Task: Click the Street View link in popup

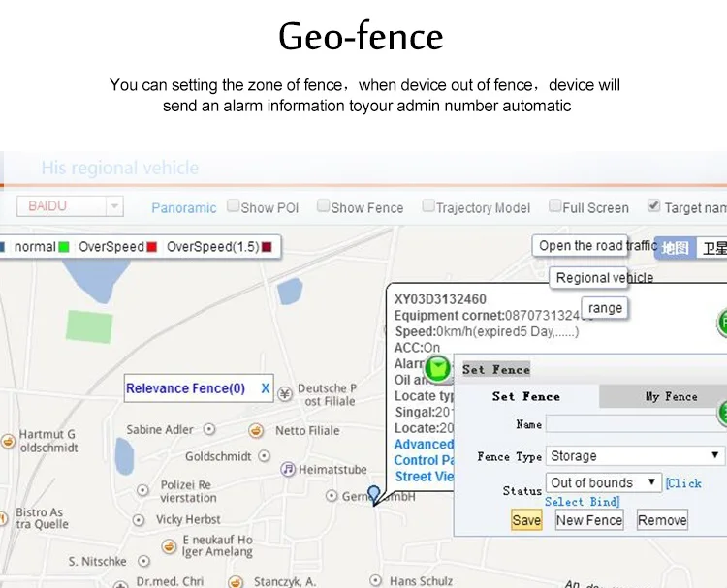Action: (x=425, y=477)
